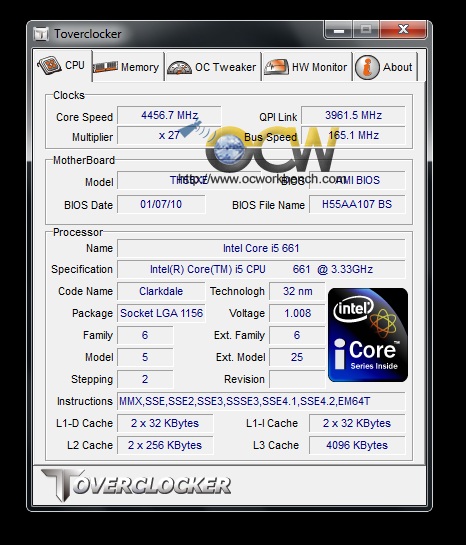Click the CPU chip tab icon
466x545 pixels.
tap(49, 65)
